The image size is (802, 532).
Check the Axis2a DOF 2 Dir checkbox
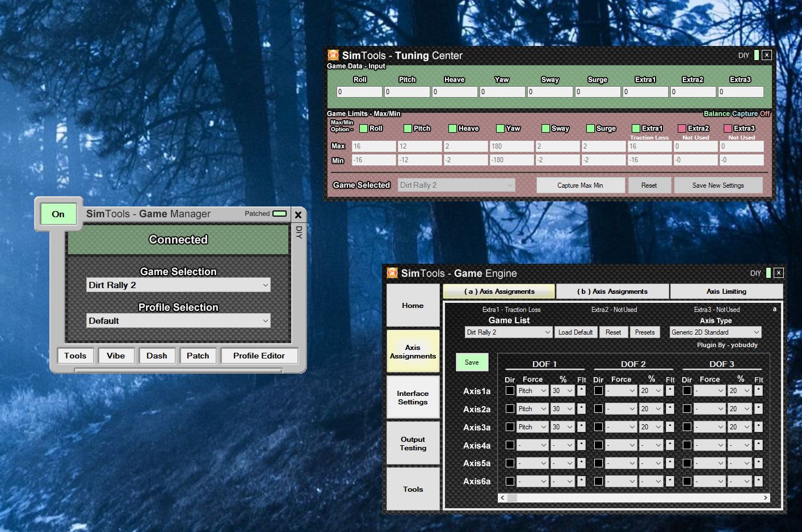pos(598,409)
